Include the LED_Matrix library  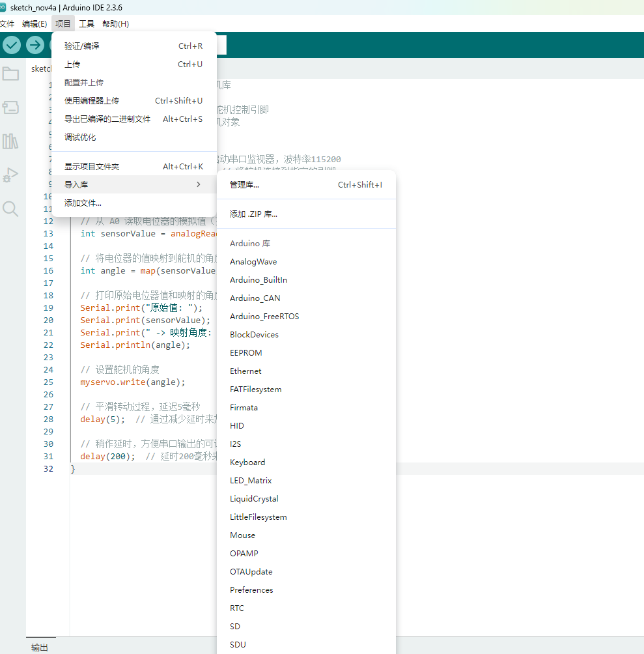point(306,481)
